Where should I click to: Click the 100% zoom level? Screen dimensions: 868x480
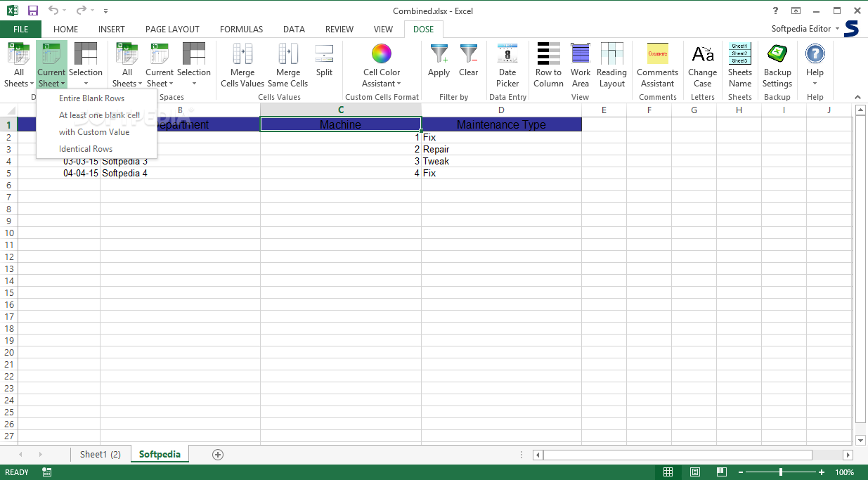[x=844, y=472]
